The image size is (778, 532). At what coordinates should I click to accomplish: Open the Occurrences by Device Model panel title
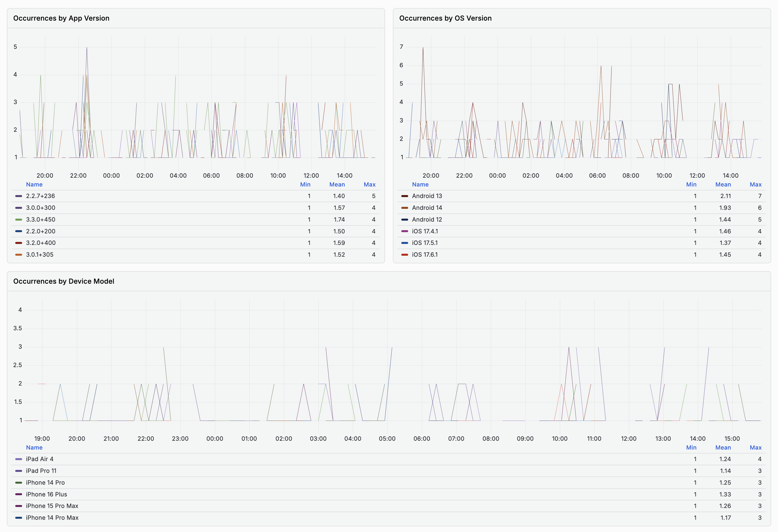point(64,281)
